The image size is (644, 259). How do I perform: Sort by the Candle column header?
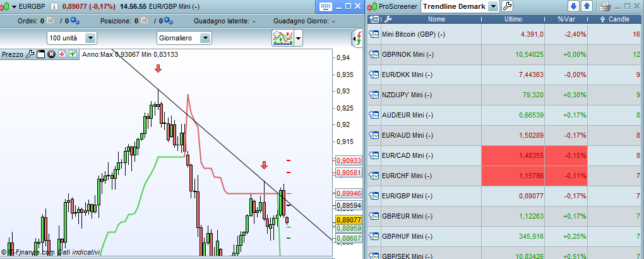[x=615, y=19]
